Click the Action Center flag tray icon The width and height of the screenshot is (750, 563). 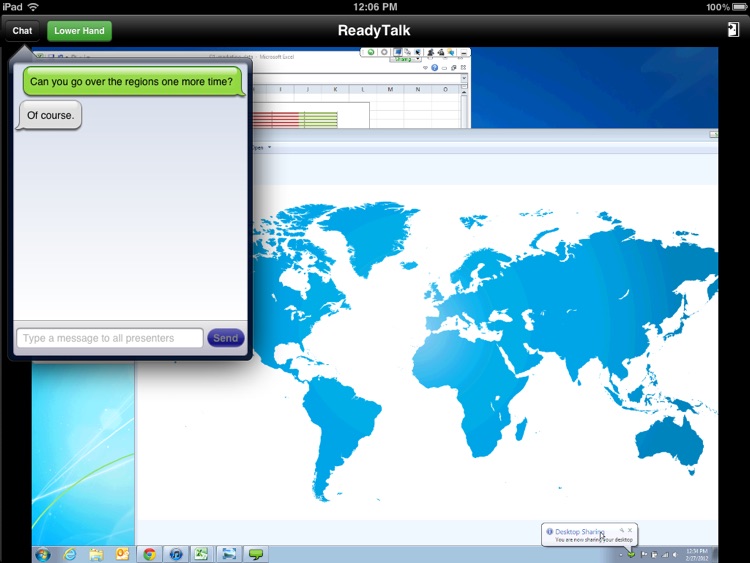[x=644, y=554]
